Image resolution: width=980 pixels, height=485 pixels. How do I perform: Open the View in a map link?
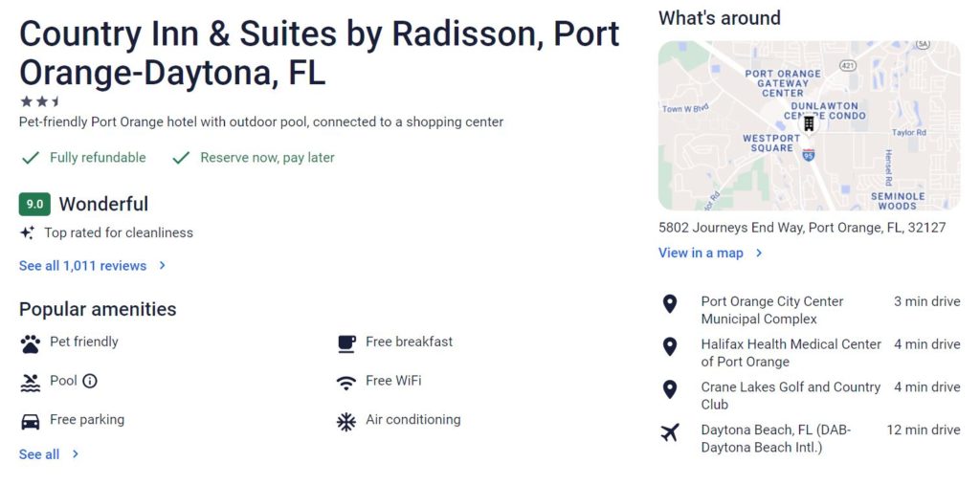click(701, 254)
